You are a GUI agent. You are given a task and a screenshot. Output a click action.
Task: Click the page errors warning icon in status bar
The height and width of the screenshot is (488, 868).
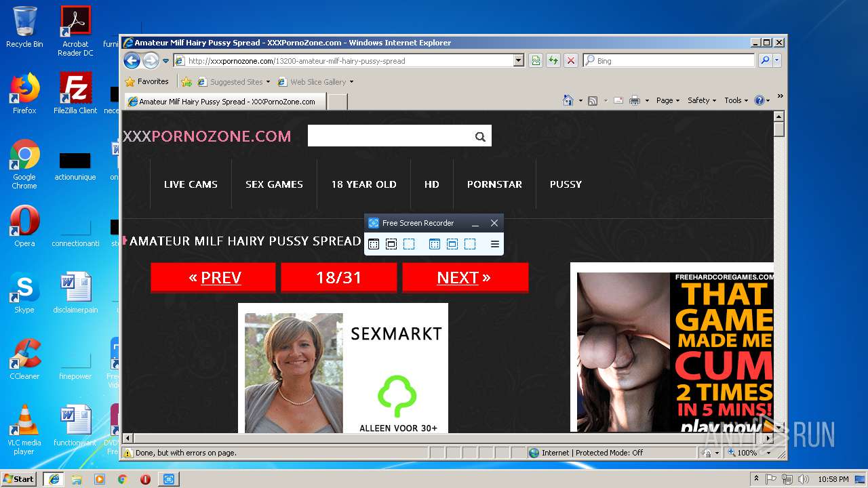127,453
